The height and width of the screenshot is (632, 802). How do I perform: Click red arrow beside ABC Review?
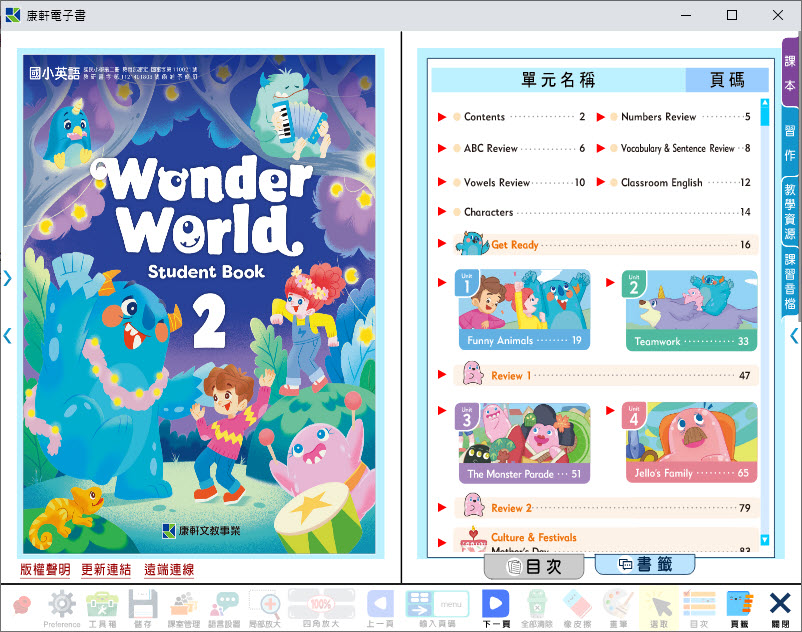442,148
